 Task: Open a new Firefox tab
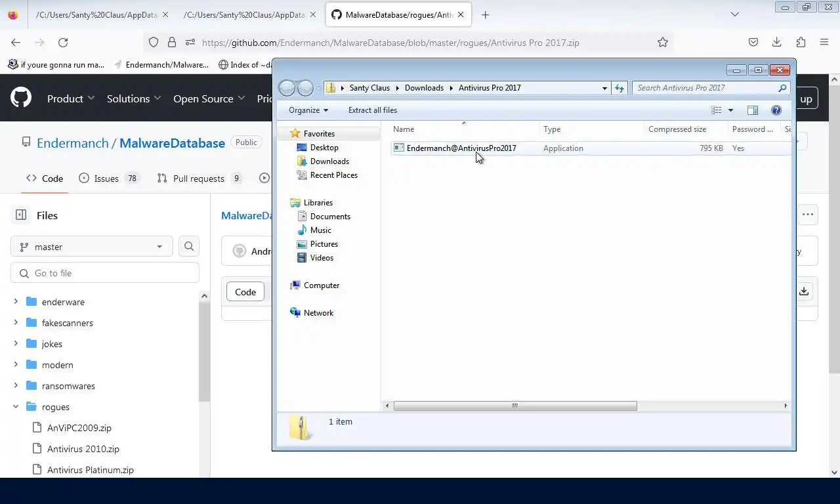(x=485, y=14)
